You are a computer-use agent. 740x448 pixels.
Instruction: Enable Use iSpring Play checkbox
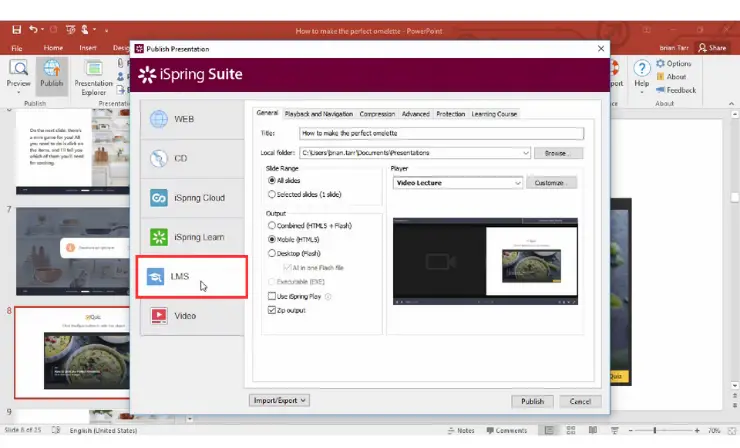(x=271, y=296)
